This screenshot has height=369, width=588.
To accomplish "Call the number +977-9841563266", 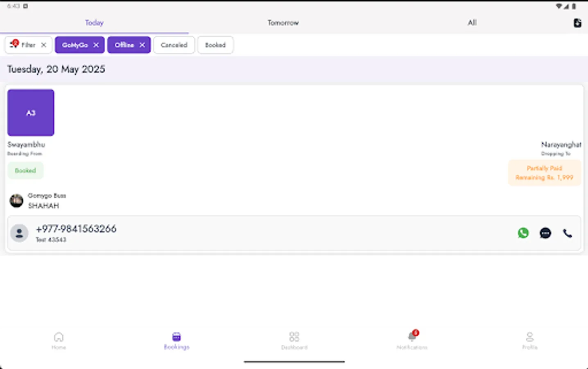I will point(76,229).
